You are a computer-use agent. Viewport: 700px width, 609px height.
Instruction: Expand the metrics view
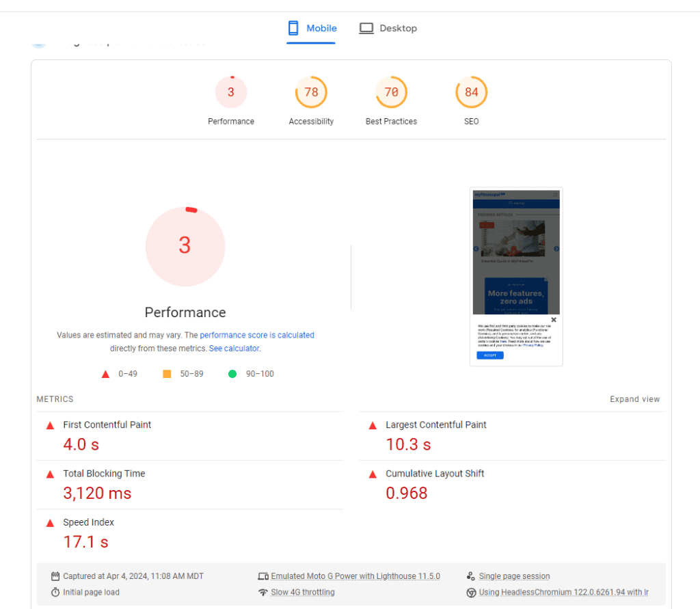tap(634, 399)
